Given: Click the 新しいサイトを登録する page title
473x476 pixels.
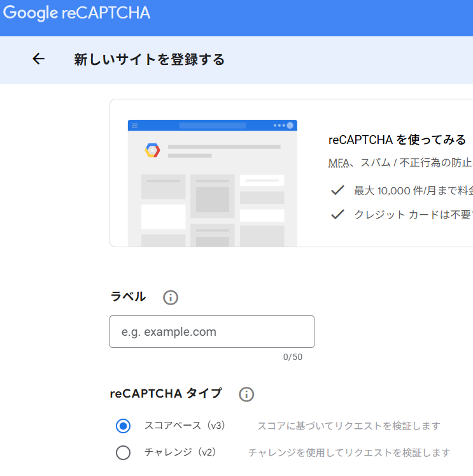Looking at the screenshot, I should [150, 60].
